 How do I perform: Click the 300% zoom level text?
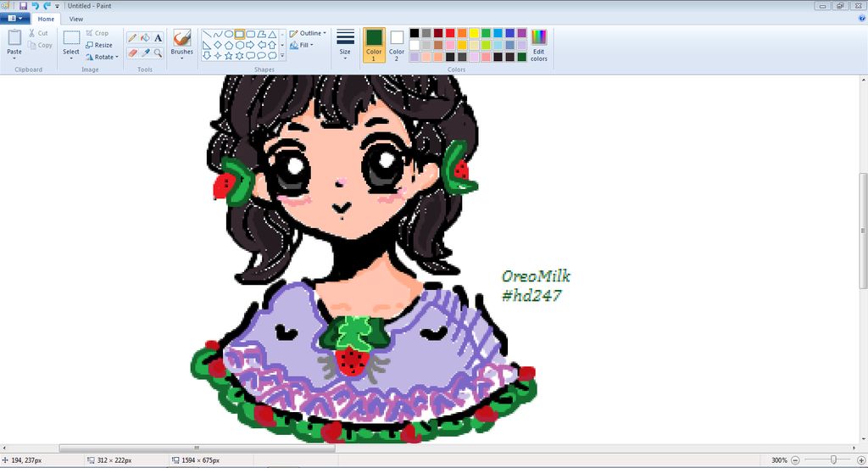[779, 460]
